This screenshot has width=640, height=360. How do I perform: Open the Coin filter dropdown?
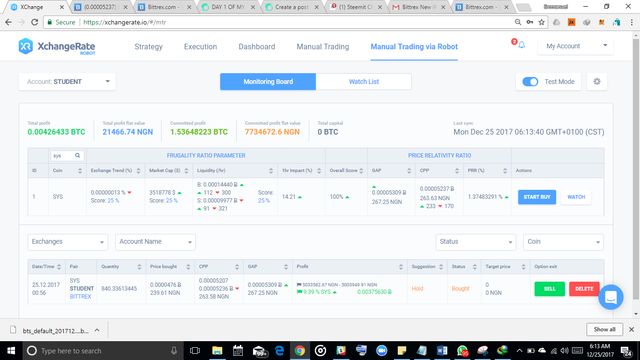[563, 242]
